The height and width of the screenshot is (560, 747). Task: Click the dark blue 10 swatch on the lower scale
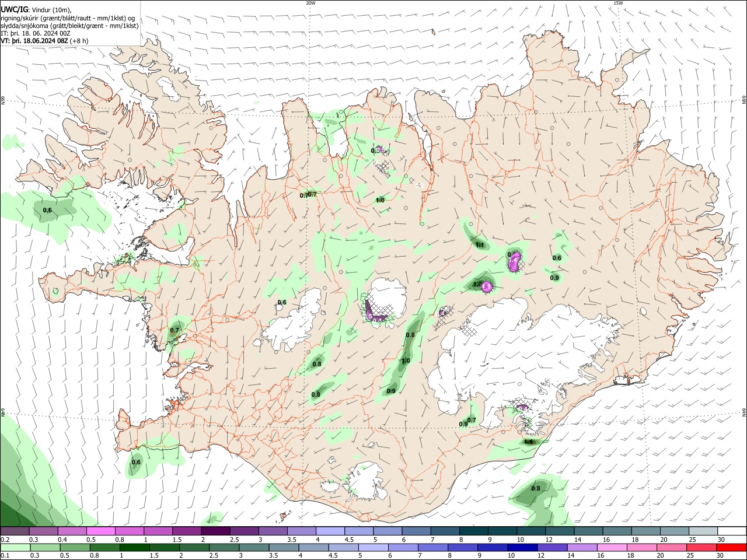(x=523, y=547)
